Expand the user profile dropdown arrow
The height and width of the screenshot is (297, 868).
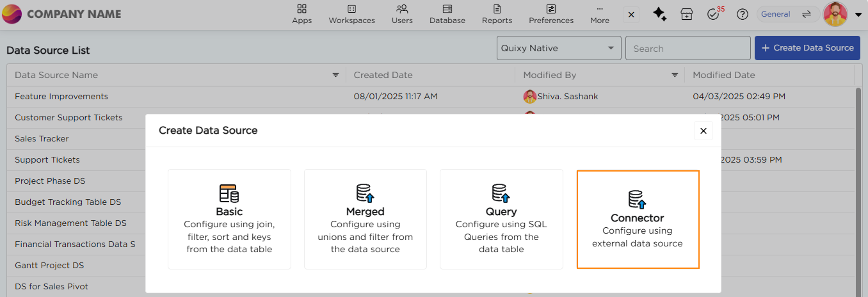tap(858, 15)
